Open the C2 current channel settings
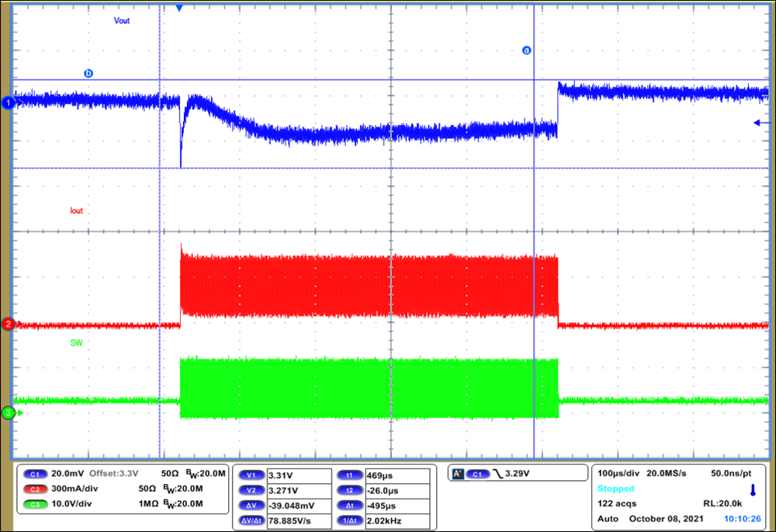Screen dimensions: 776x532 37,489
